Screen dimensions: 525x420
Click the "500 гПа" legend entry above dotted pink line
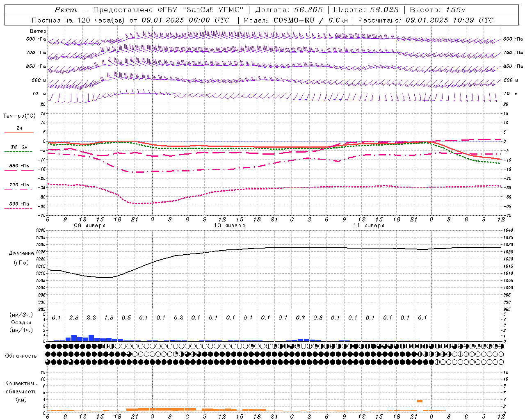pyautogui.click(x=19, y=204)
